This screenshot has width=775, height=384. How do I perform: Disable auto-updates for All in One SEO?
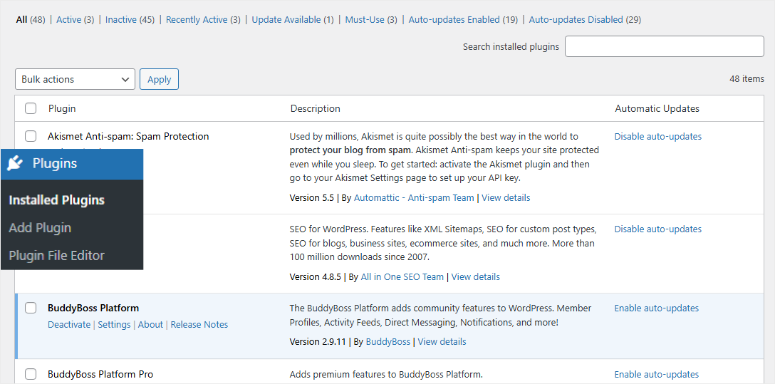point(658,229)
